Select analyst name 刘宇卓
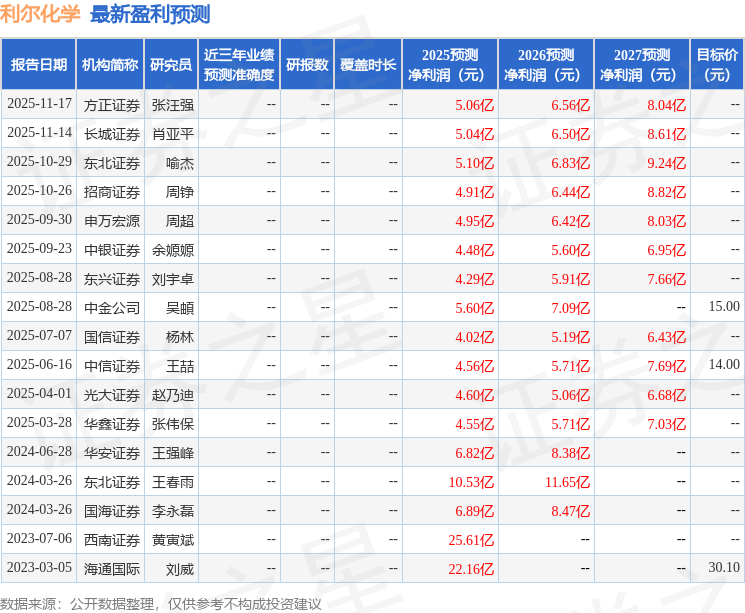745x613 pixels. pyautogui.click(x=173, y=279)
